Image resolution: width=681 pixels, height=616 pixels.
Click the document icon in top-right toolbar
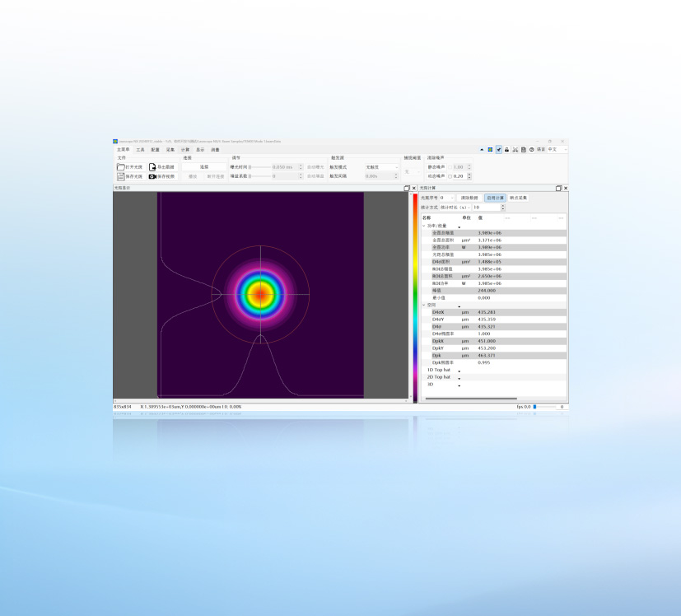(x=524, y=149)
